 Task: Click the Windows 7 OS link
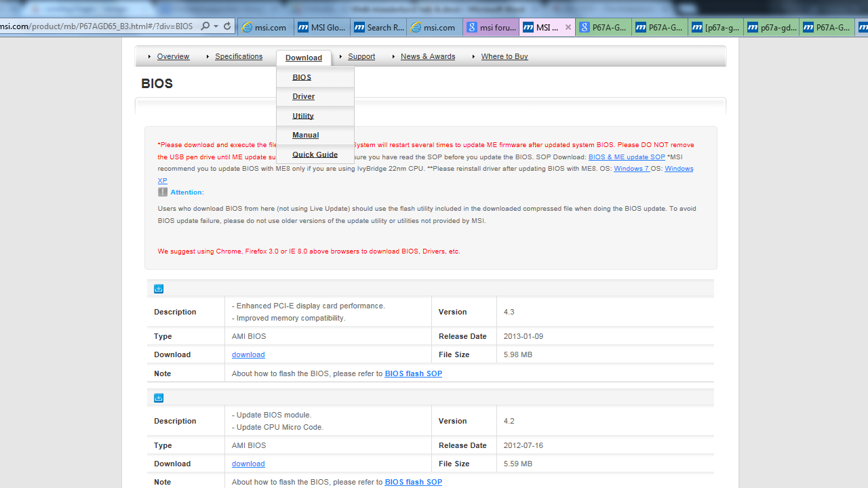pyautogui.click(x=631, y=169)
